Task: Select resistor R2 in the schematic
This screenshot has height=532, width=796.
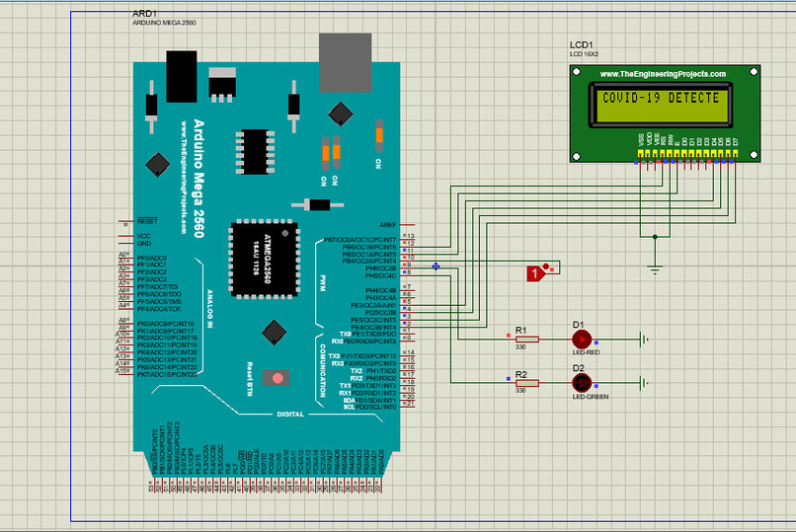Action: [527, 383]
